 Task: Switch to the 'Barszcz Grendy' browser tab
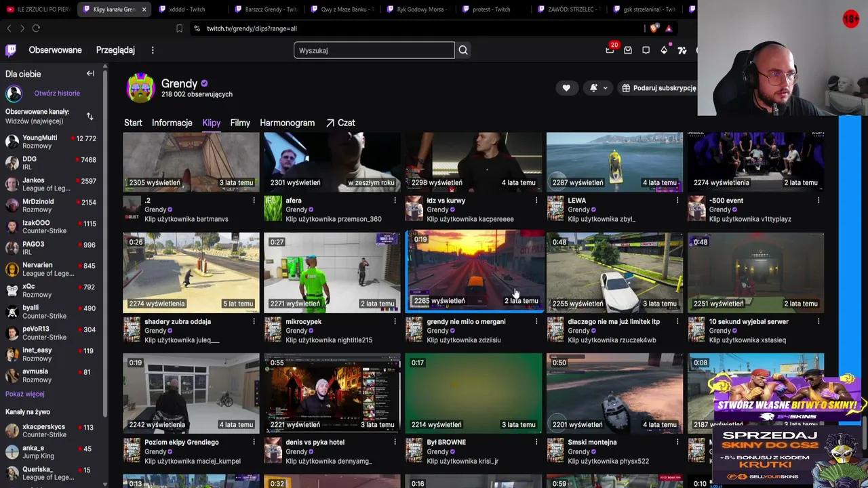(x=266, y=9)
